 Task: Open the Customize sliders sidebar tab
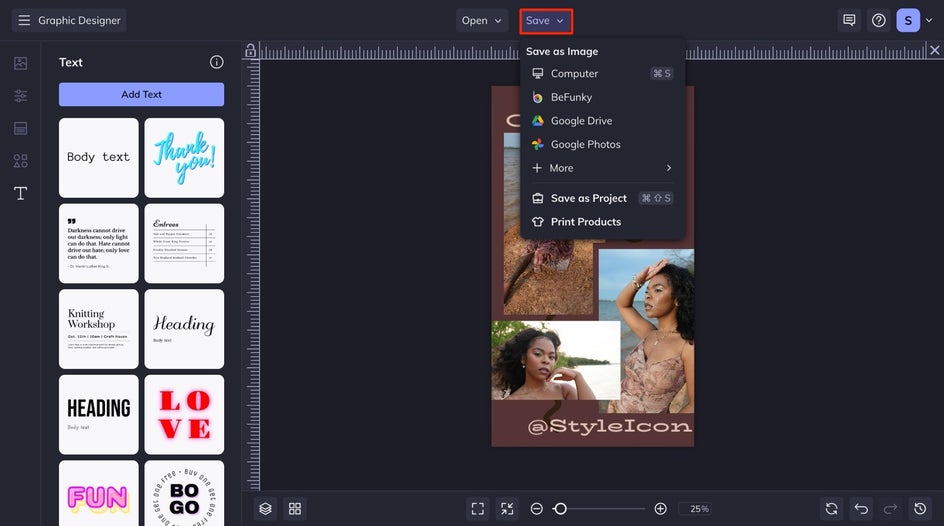[20, 96]
